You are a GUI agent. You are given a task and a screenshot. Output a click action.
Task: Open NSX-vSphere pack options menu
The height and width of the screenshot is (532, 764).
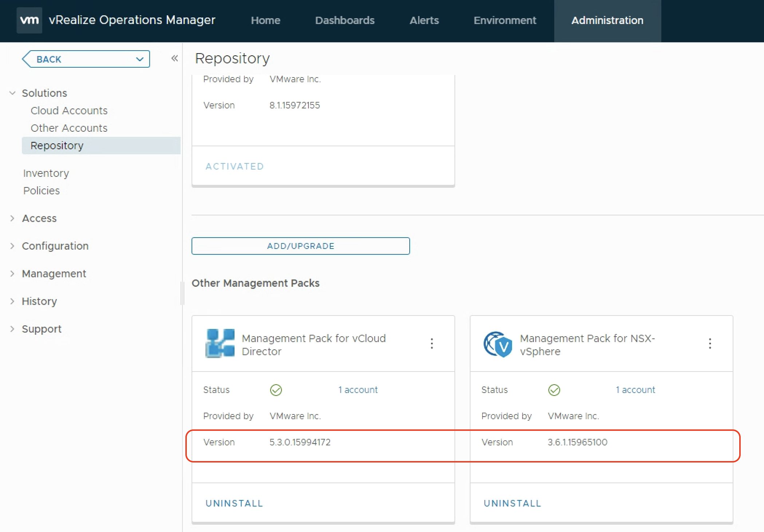[710, 344]
